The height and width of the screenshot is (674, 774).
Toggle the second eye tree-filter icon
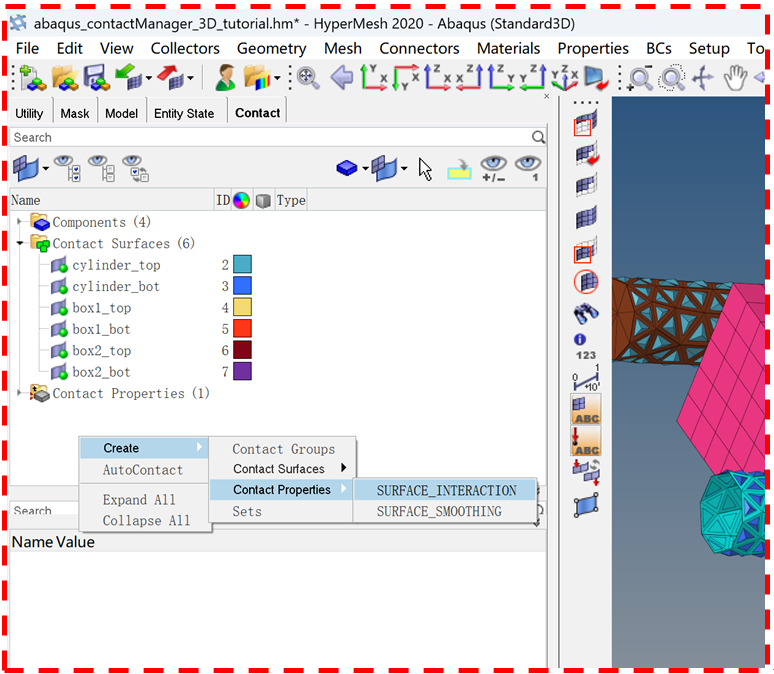tap(102, 168)
